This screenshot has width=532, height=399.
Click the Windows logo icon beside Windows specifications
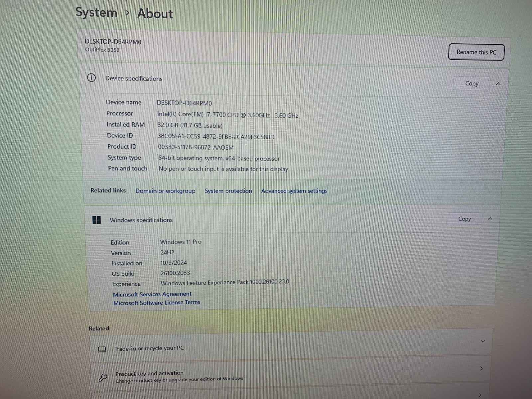[96, 220]
